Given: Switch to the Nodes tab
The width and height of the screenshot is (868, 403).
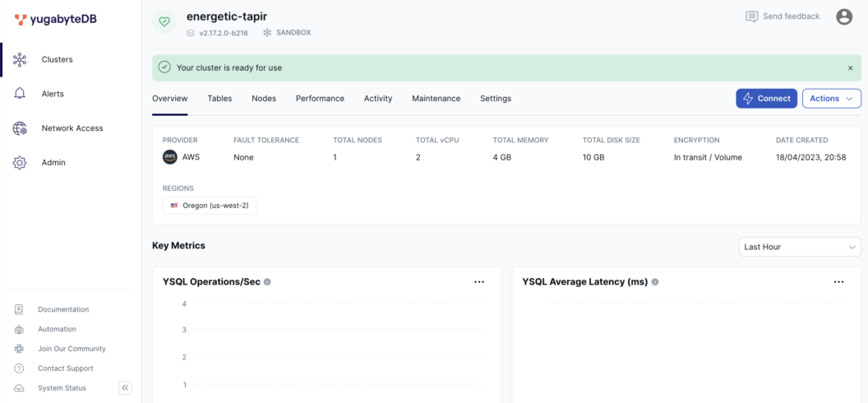Looking at the screenshot, I should [264, 99].
